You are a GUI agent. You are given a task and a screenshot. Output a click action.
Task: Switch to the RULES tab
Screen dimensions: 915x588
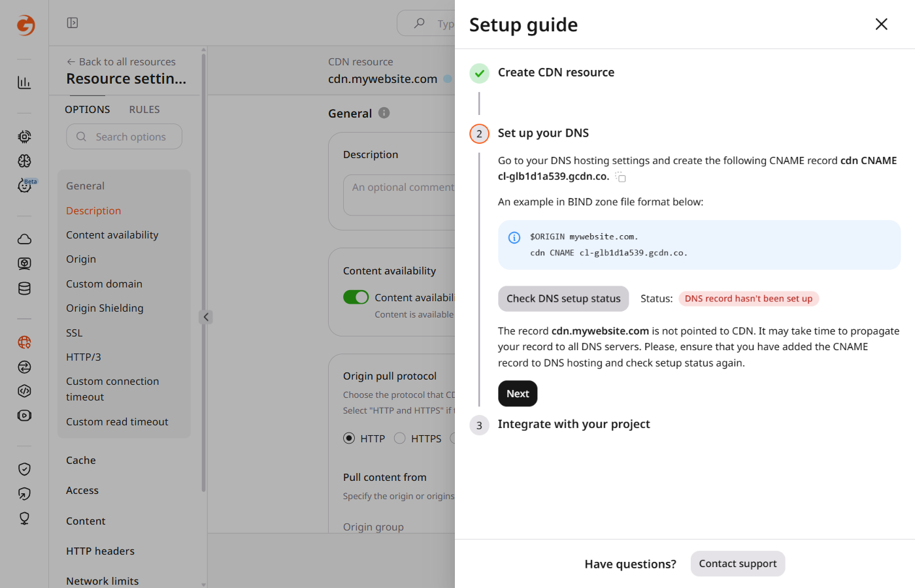[144, 109]
